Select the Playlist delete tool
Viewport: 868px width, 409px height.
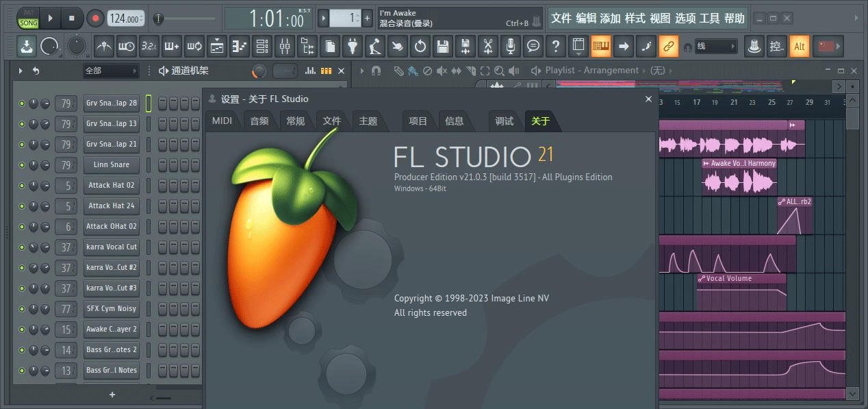427,71
